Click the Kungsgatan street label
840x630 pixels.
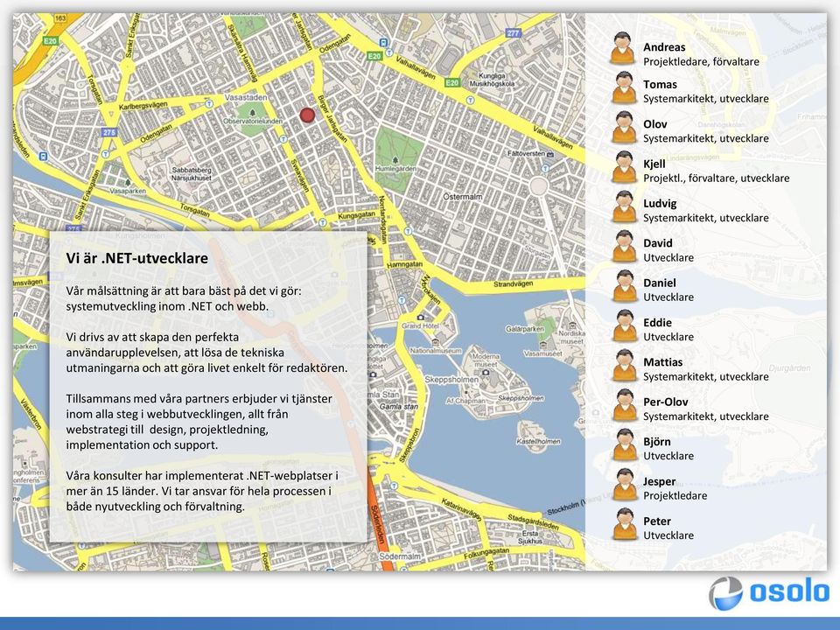356,215
